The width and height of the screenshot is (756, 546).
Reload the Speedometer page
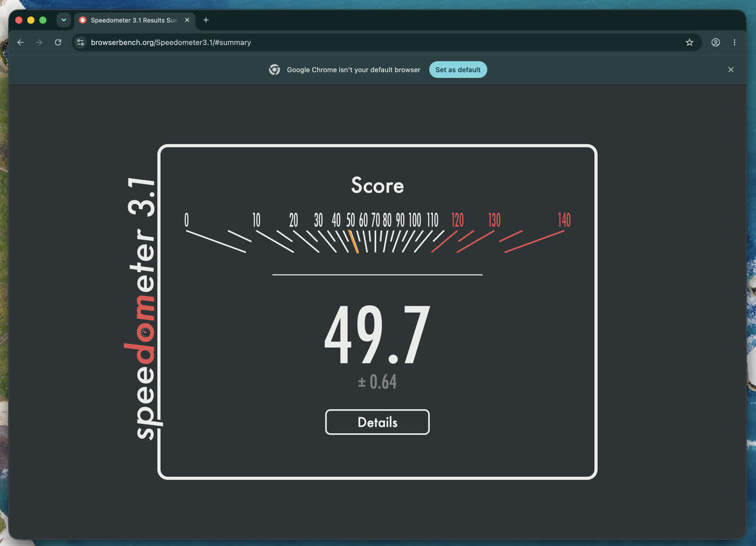coord(58,43)
